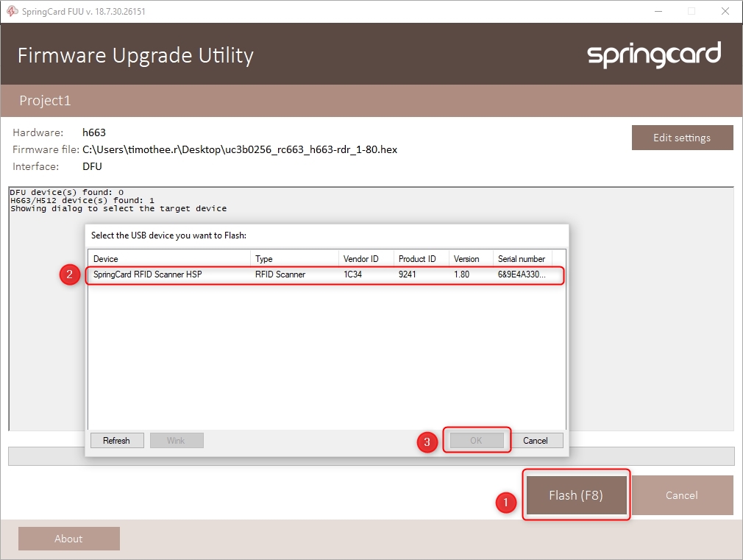Click the Vendor ID column header
Image resolution: width=743 pixels, height=560 pixels.
coord(366,259)
